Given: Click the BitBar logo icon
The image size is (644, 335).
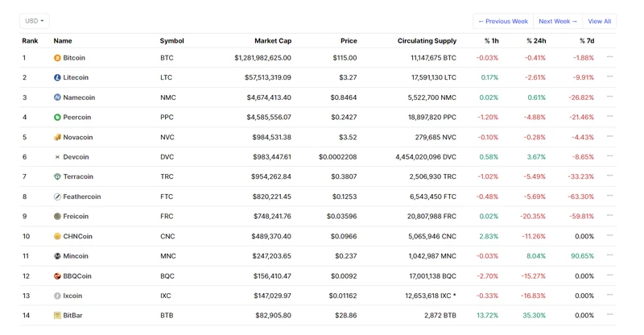Looking at the screenshot, I should click(57, 316).
